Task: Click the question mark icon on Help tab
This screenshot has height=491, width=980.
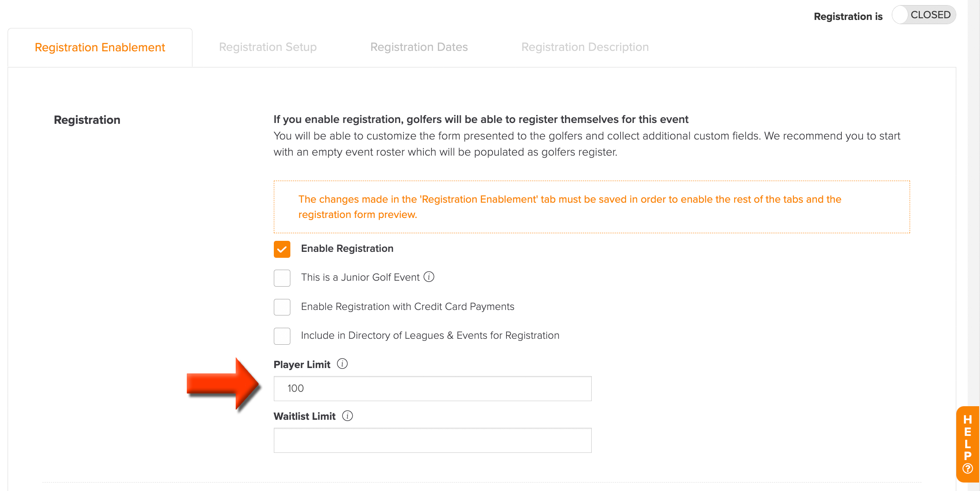Action: click(968, 469)
